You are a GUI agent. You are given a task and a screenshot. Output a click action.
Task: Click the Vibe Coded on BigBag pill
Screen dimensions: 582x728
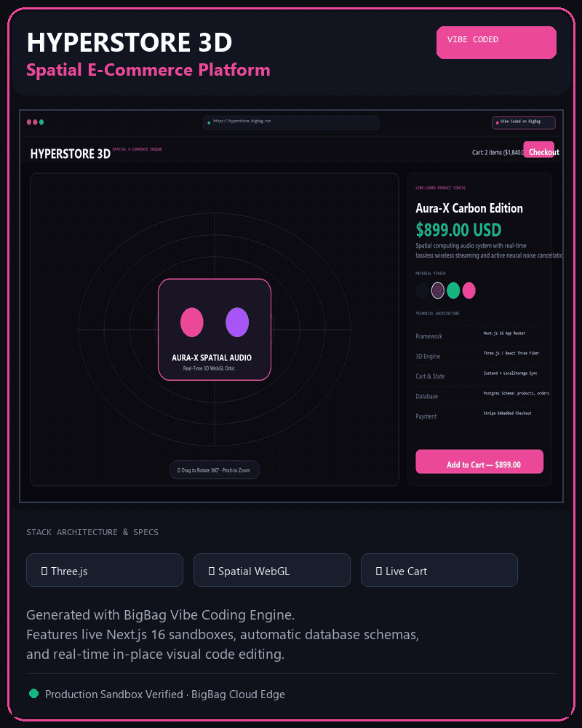pos(524,122)
